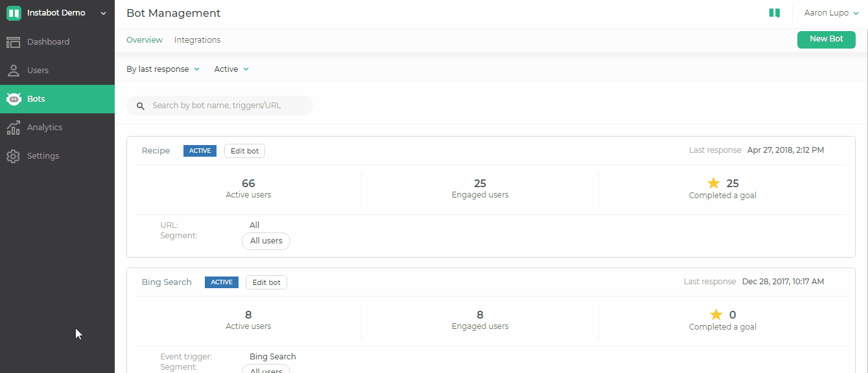
Task: Open Settings from the sidebar
Action: 57,156
